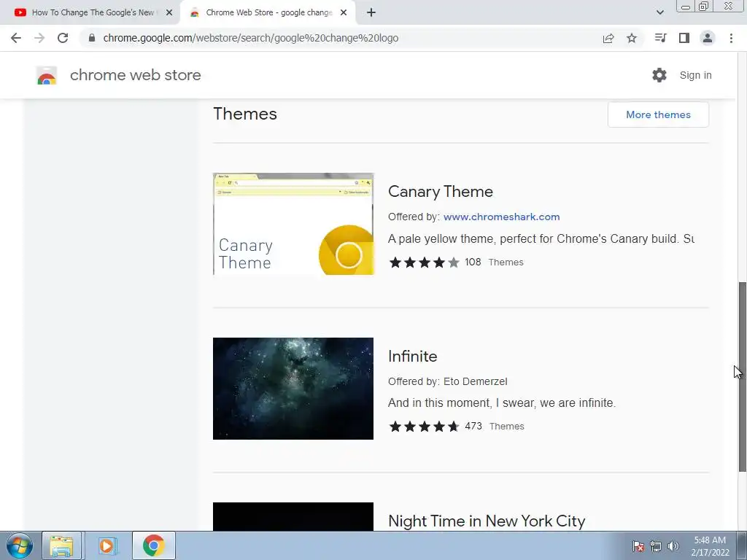Image resolution: width=747 pixels, height=560 pixels.
Task: Click the volume speaker tray icon
Action: coord(673,546)
